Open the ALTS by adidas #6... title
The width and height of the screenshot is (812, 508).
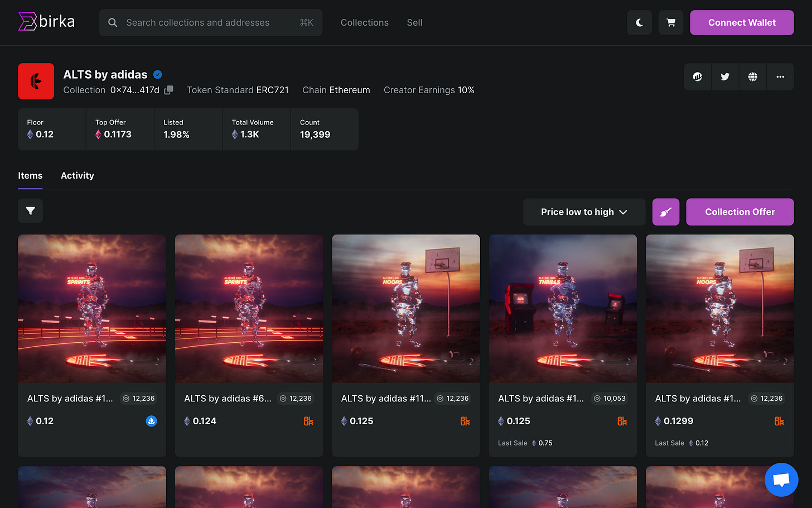click(x=228, y=399)
